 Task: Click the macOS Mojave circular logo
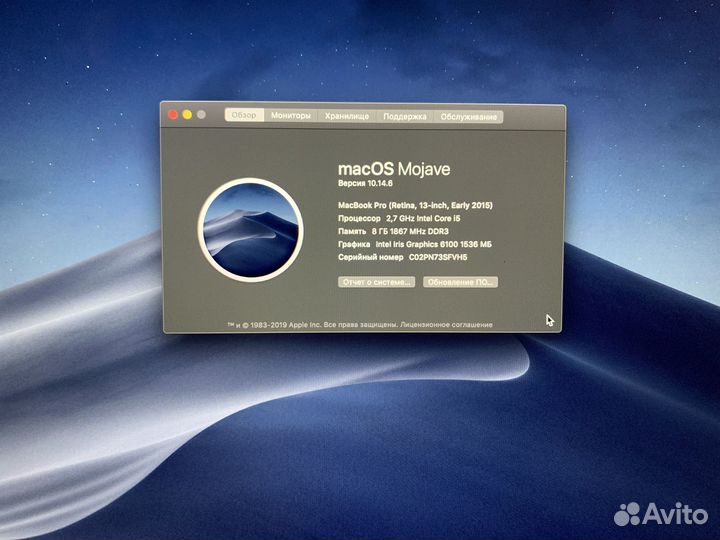click(x=250, y=230)
